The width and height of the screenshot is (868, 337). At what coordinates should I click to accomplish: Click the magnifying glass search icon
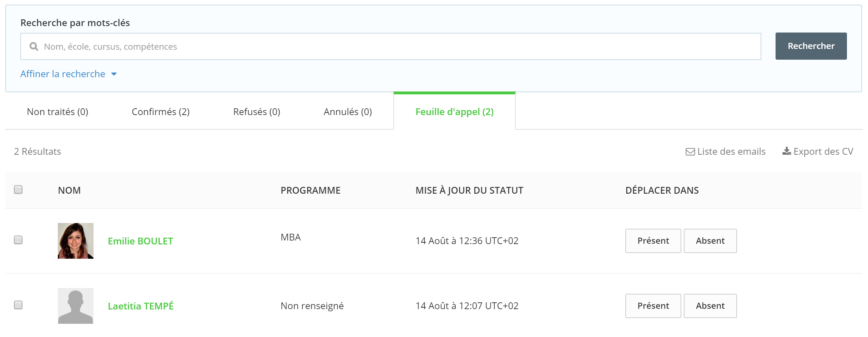coord(34,46)
